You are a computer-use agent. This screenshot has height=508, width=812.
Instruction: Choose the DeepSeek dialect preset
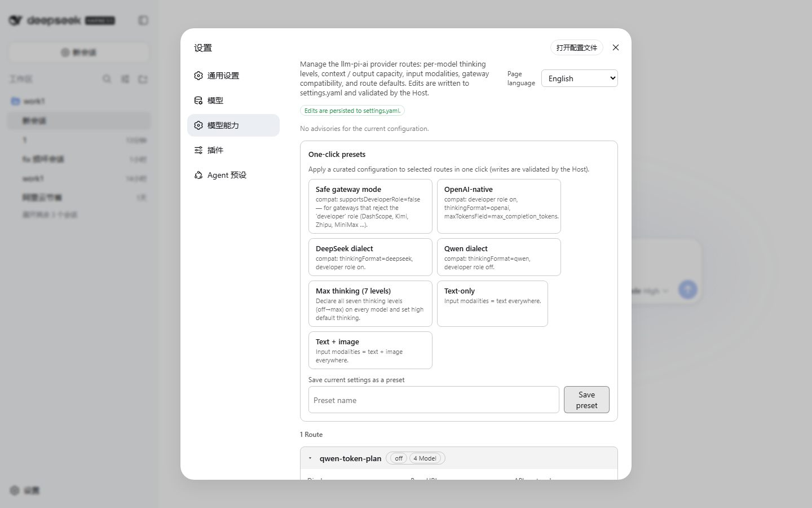tap(370, 257)
